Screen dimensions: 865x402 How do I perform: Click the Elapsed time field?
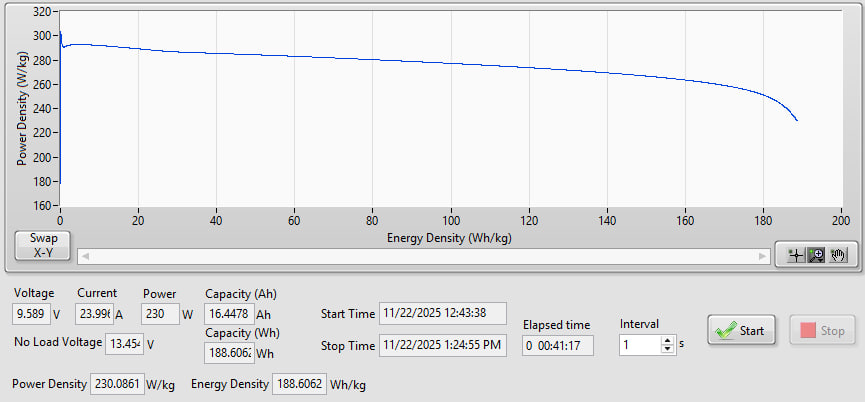(558, 346)
